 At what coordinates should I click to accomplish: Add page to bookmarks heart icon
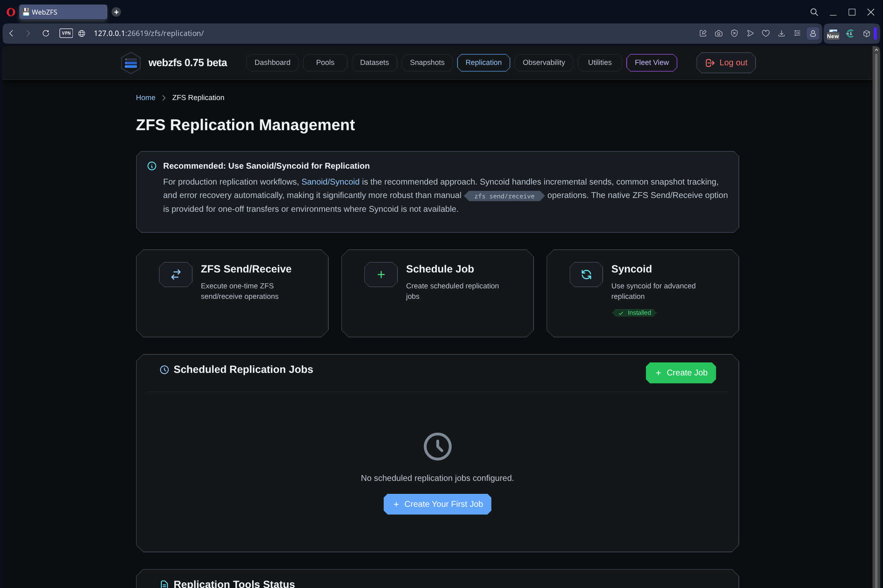click(766, 33)
